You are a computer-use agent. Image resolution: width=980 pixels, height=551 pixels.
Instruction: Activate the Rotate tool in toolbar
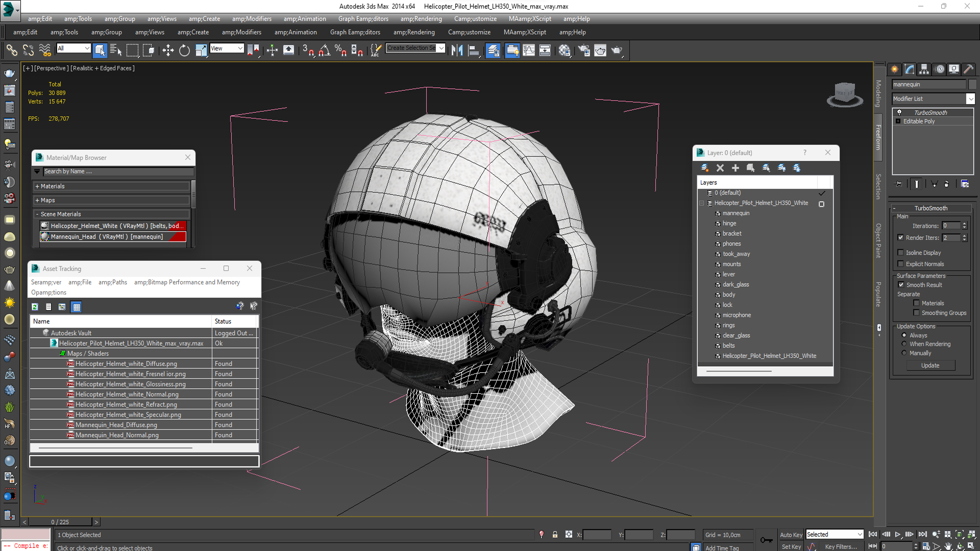(x=184, y=50)
